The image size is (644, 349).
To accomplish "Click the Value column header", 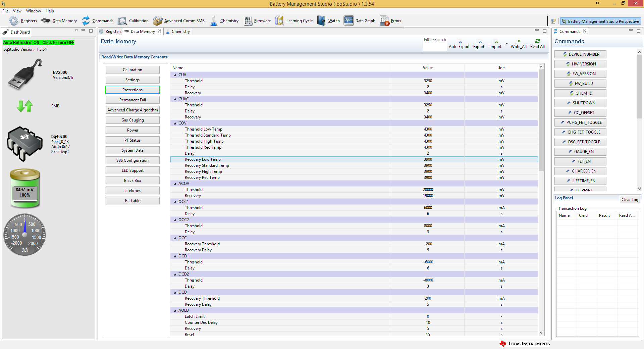I will click(x=428, y=68).
